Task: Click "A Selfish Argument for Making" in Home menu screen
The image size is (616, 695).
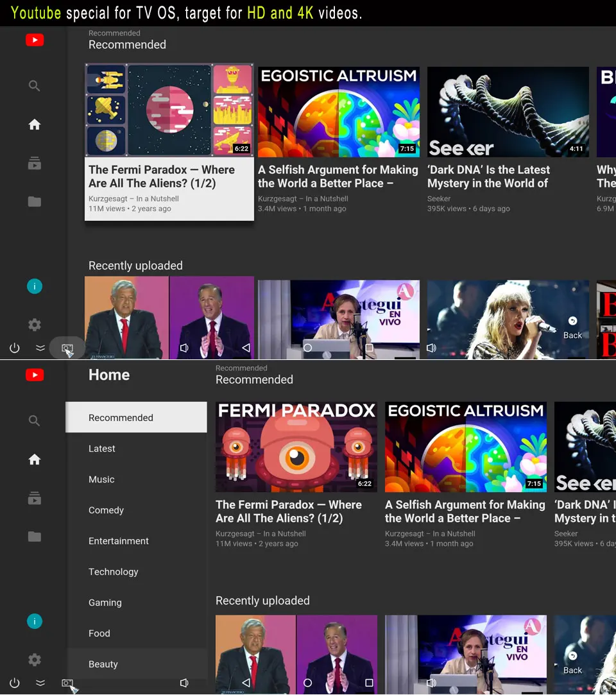Action: [x=465, y=505]
